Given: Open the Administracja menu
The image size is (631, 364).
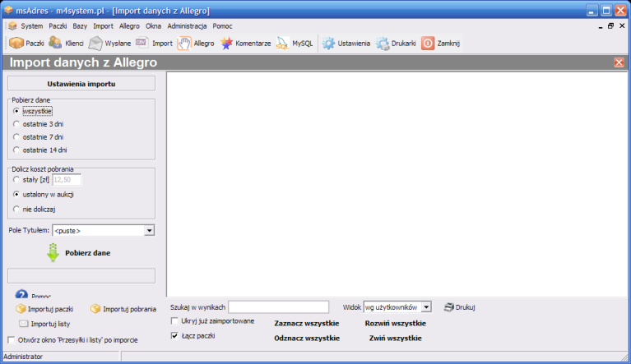Looking at the screenshot, I should tap(187, 26).
